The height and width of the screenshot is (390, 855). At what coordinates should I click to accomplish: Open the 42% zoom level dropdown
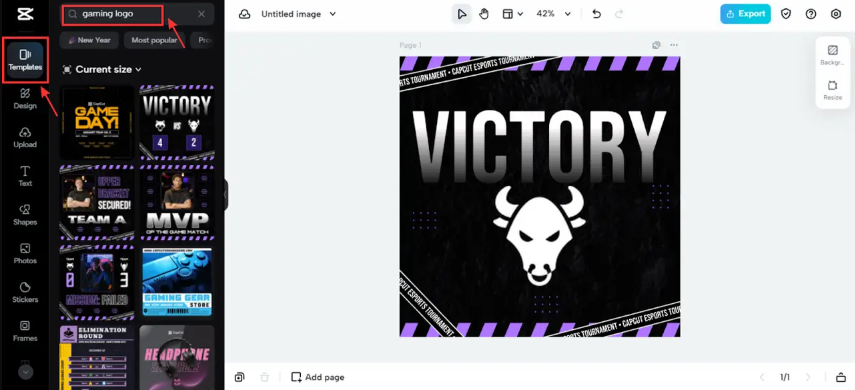pos(553,14)
